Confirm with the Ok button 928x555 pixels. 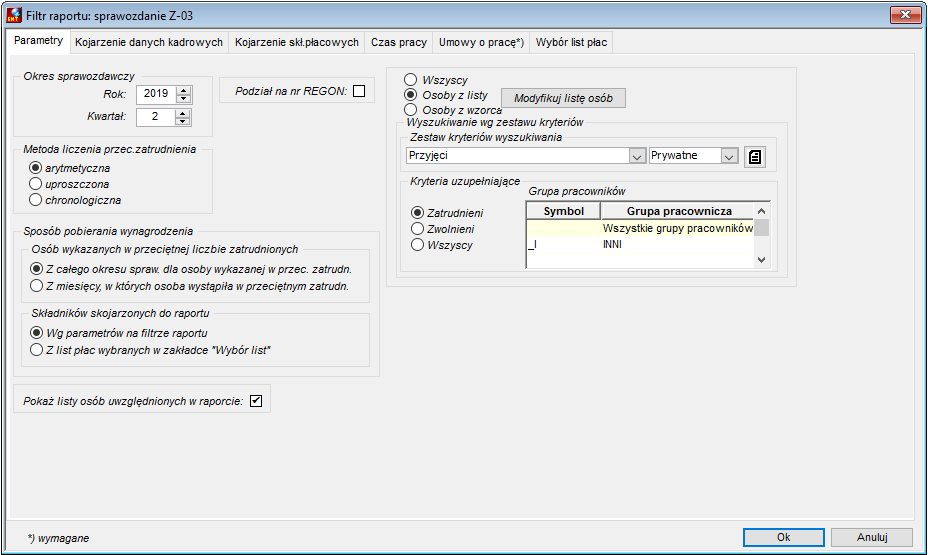784,537
